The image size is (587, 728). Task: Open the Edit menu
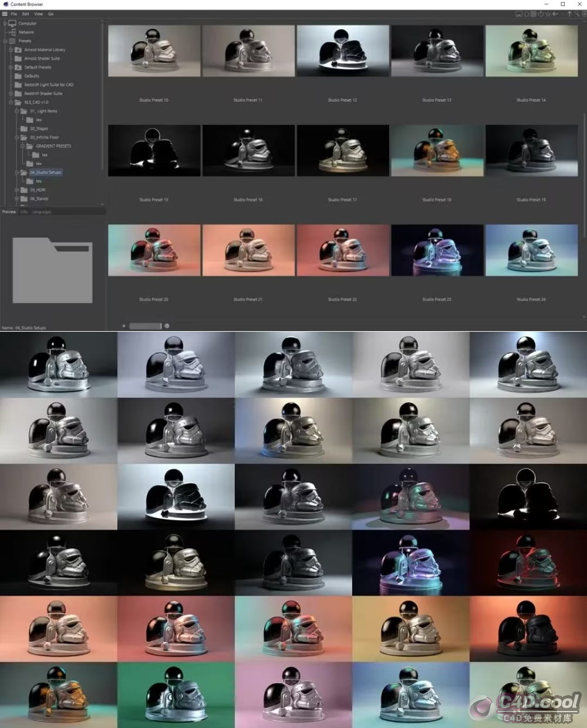(26, 14)
